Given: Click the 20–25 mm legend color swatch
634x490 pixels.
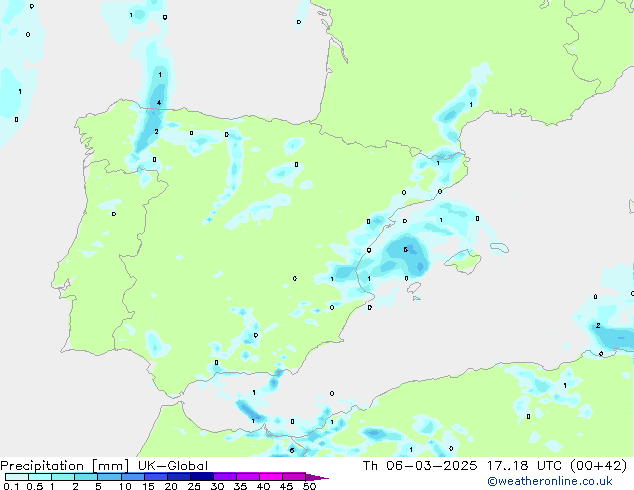Looking at the screenshot, I should point(179,477).
